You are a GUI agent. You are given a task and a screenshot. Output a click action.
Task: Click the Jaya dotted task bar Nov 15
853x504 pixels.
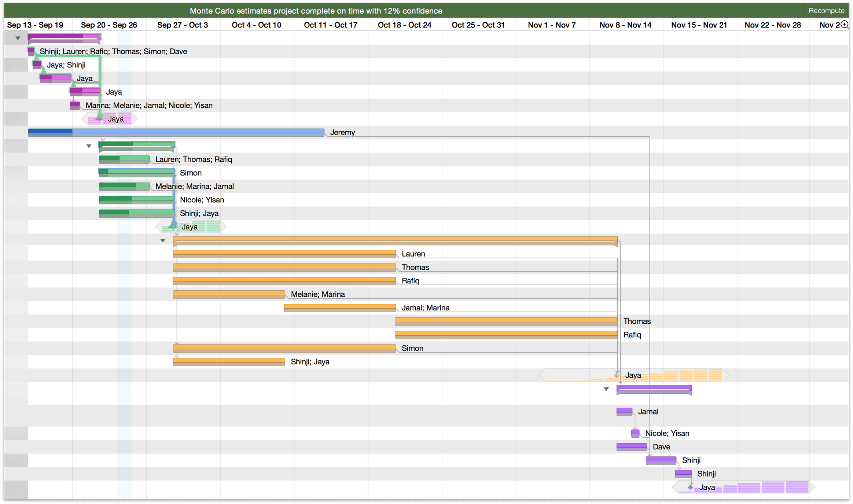(x=696, y=487)
